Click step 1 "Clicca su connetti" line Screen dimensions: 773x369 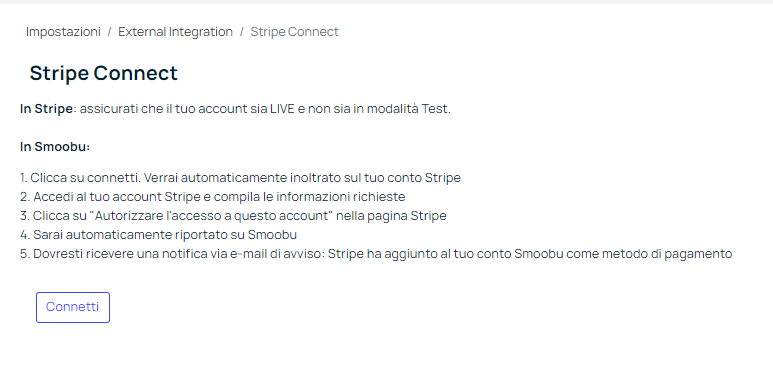click(x=240, y=178)
